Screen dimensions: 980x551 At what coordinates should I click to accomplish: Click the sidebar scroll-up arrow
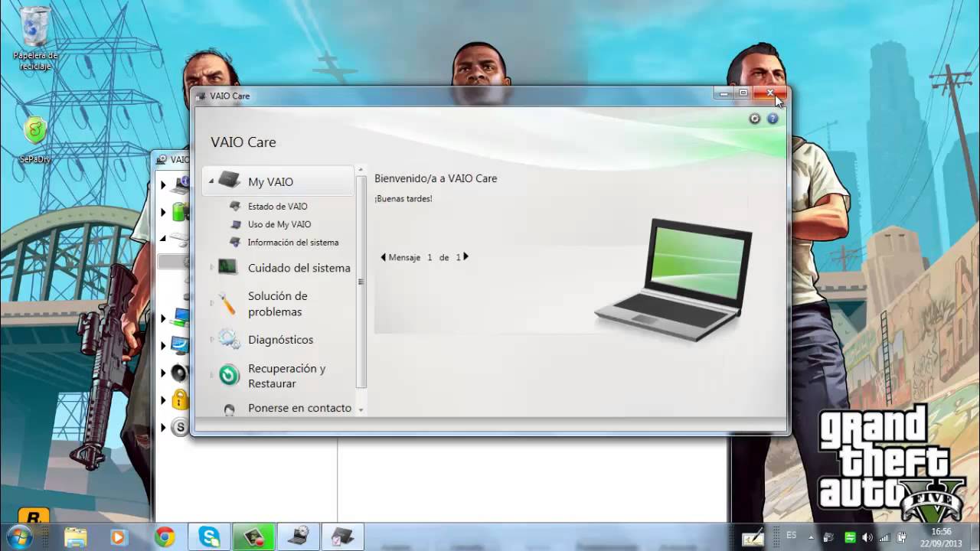pyautogui.click(x=361, y=170)
